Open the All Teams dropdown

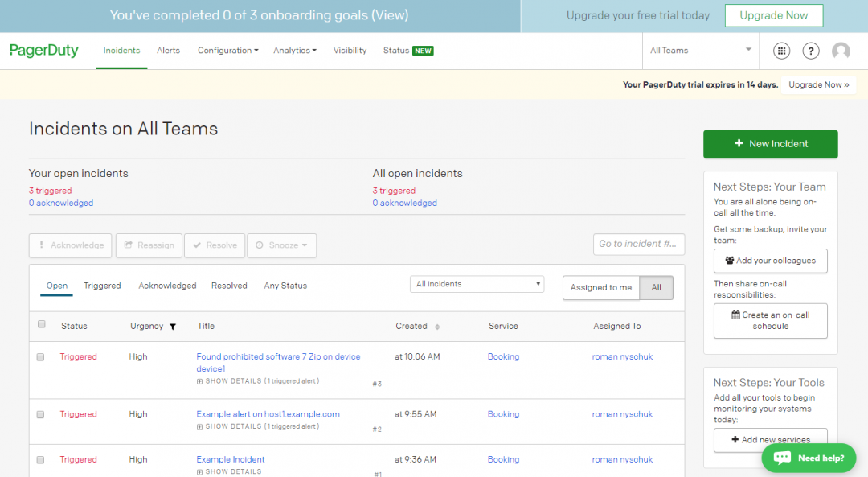[700, 51]
